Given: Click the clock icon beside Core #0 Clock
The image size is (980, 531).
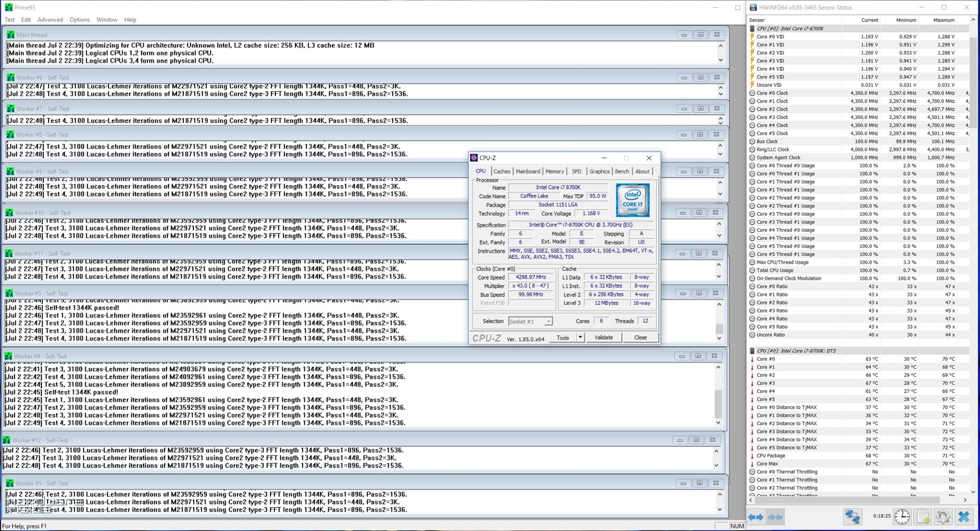Looking at the screenshot, I should tap(752, 93).
